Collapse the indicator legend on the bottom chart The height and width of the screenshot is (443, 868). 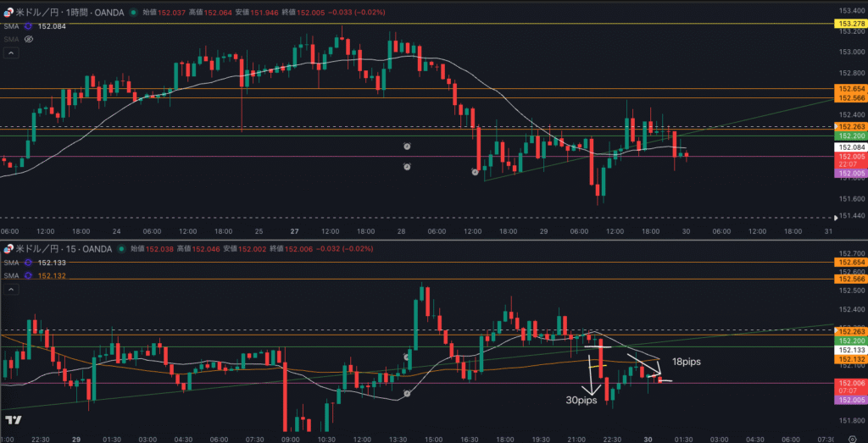click(11, 289)
